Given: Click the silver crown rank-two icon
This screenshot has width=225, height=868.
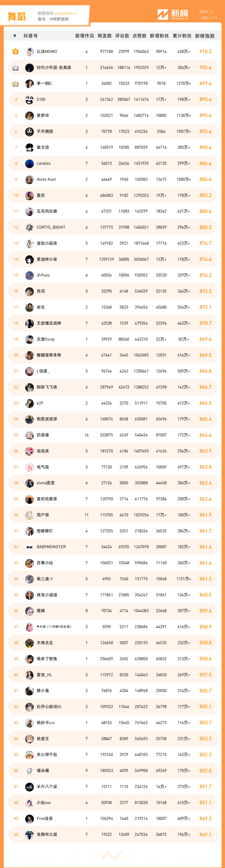Looking at the screenshot, I should (15, 68).
